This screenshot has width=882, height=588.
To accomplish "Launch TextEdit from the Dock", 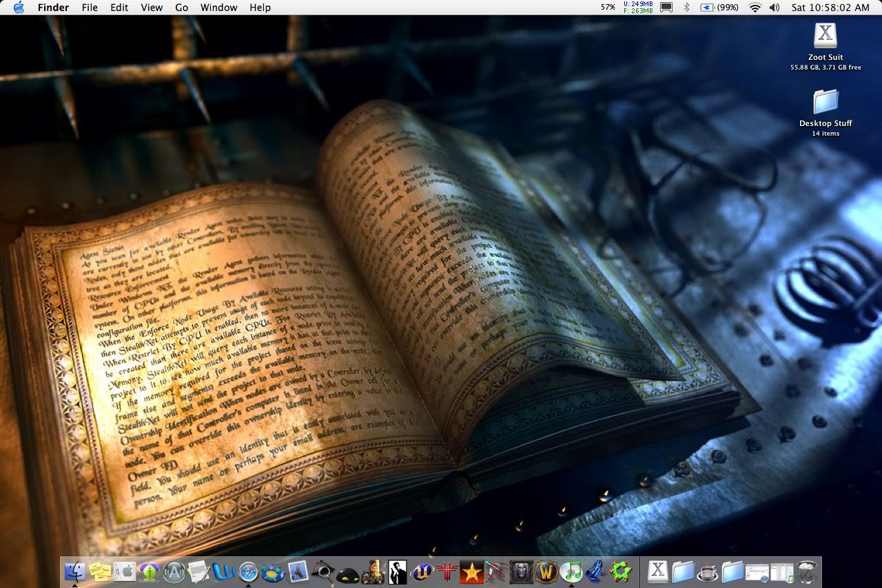I will click(199, 571).
